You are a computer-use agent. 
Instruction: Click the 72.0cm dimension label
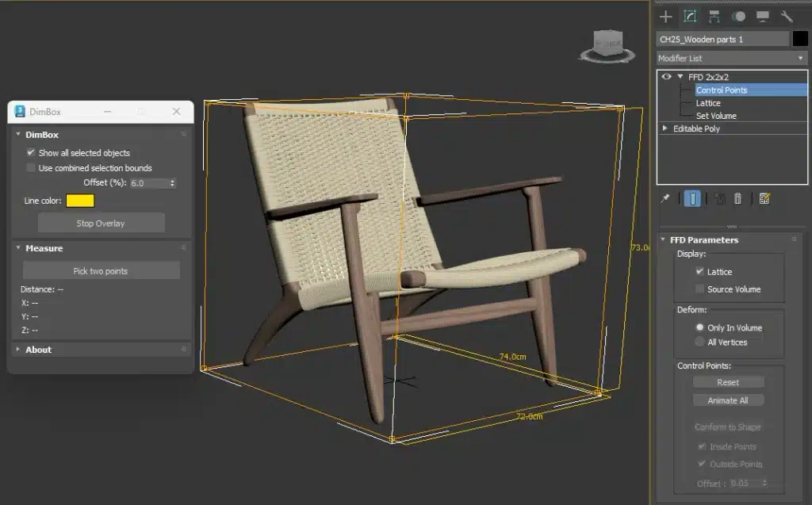coord(530,416)
